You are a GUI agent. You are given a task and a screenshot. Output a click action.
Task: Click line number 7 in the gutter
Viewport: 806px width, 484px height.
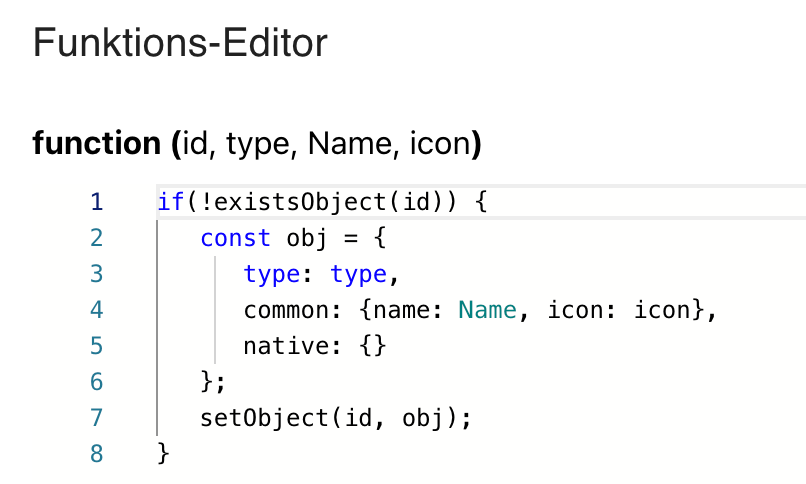tap(97, 418)
